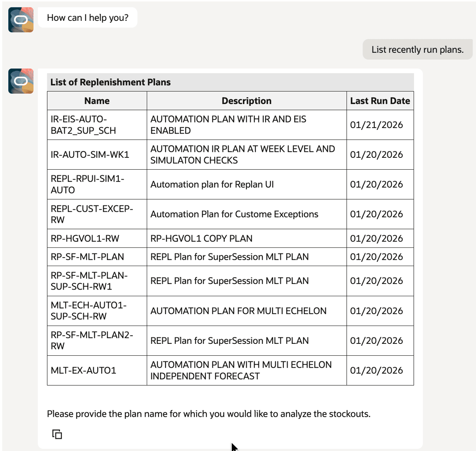Select the REPL-CUST-EXCEP-RW plan entry
Viewport: 476px width, 451px height.
[x=92, y=214]
